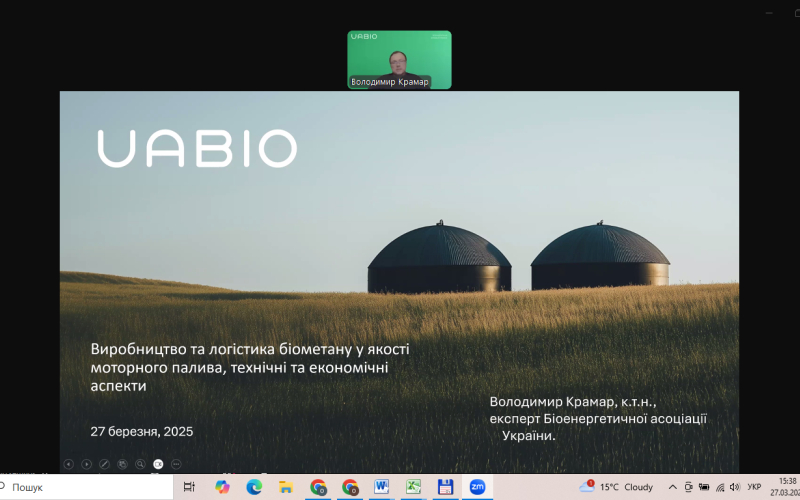This screenshot has width=800, height=500.
Task: Click the slide title starting with Виробництво та логістика
Action: (250, 367)
